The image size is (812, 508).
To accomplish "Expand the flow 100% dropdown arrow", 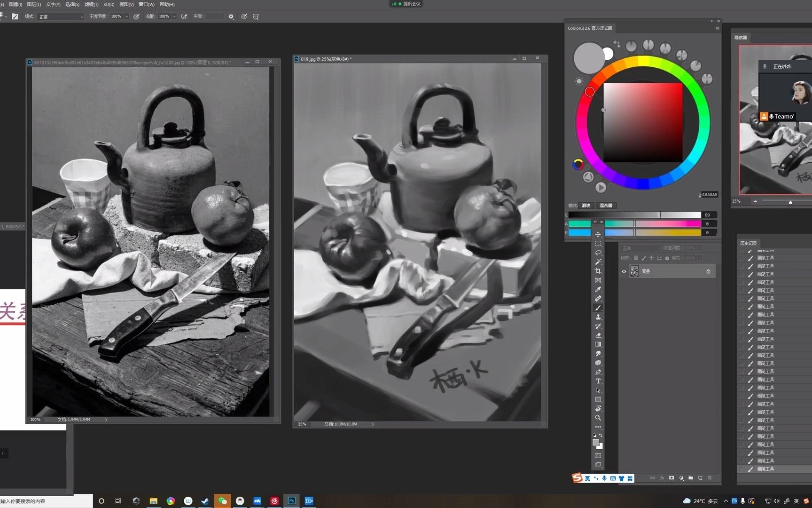I will [174, 16].
